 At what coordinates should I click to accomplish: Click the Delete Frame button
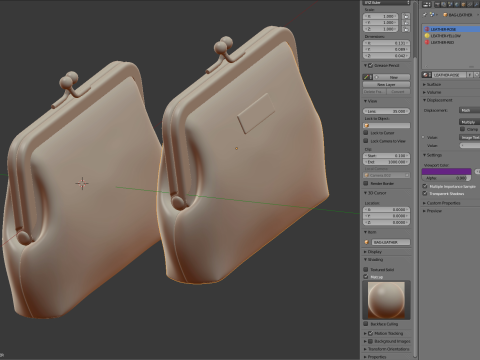click(374, 92)
